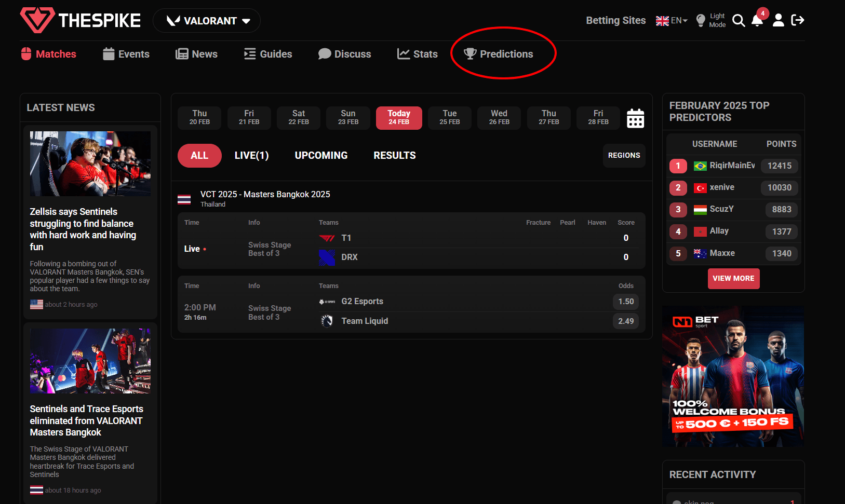Click the Team Liquid logo

click(327, 321)
